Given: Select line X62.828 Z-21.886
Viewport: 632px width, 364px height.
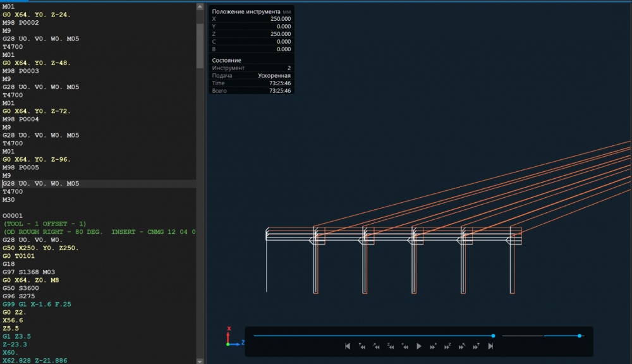Looking at the screenshot, I should click(x=35, y=360).
